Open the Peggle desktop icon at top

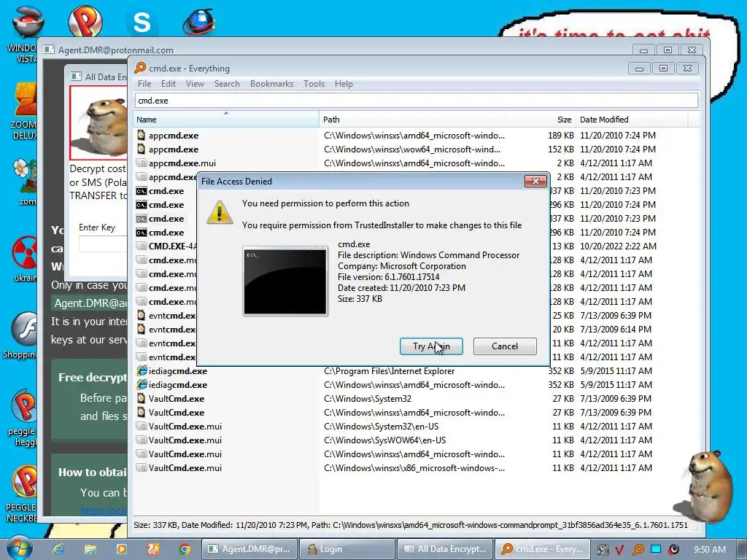pos(85,20)
